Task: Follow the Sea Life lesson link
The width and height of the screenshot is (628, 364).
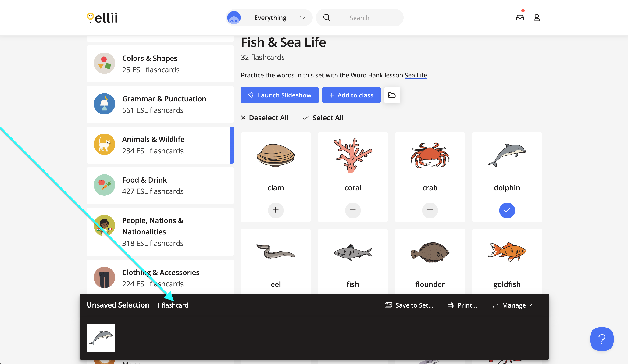Action: tap(416, 75)
